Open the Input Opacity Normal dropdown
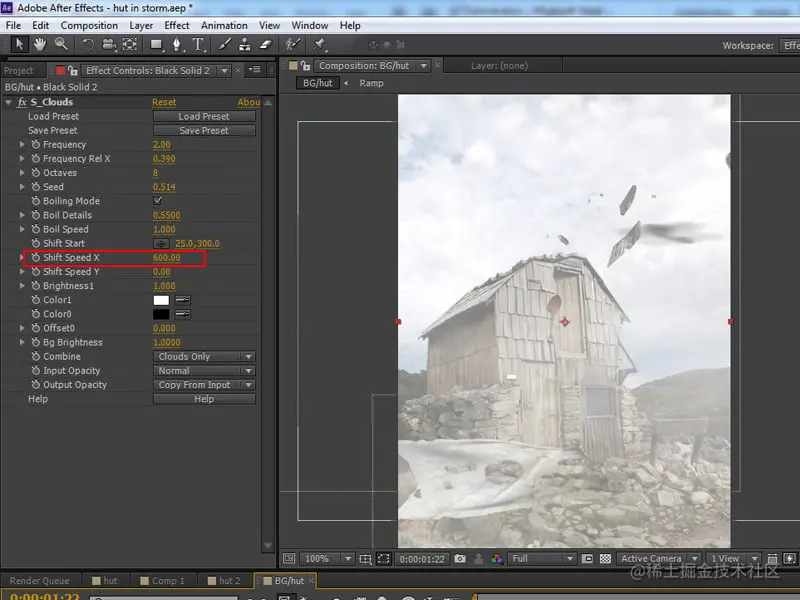This screenshot has width=800, height=600. (204, 371)
